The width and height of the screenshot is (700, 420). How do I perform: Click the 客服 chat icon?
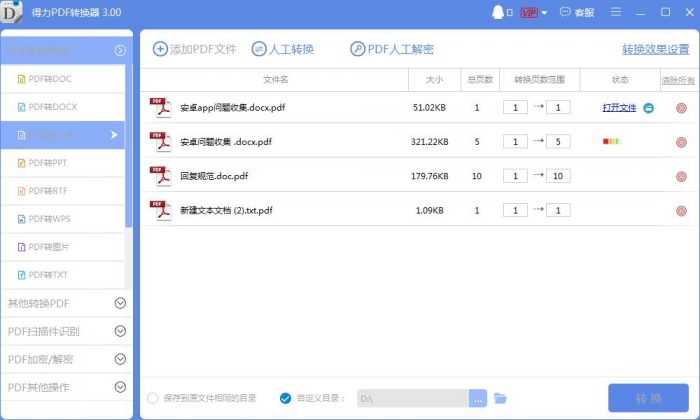(x=565, y=12)
